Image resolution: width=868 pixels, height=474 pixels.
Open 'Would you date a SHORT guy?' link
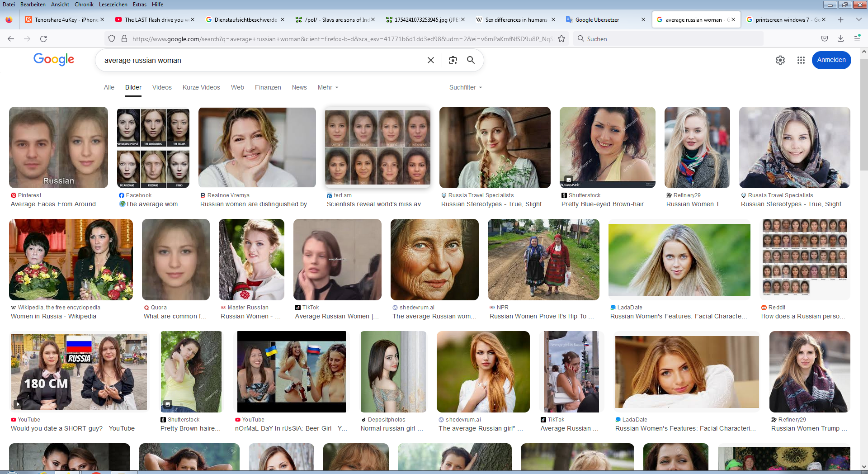point(73,428)
